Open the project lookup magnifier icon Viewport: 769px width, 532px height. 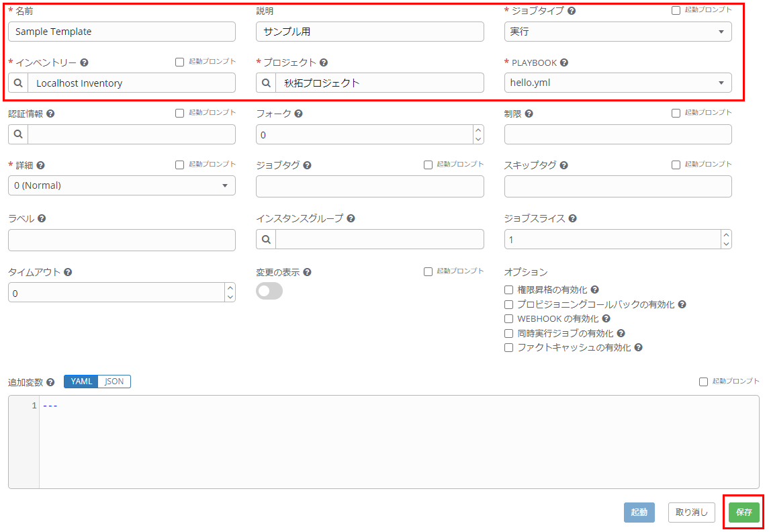pyautogui.click(x=267, y=83)
